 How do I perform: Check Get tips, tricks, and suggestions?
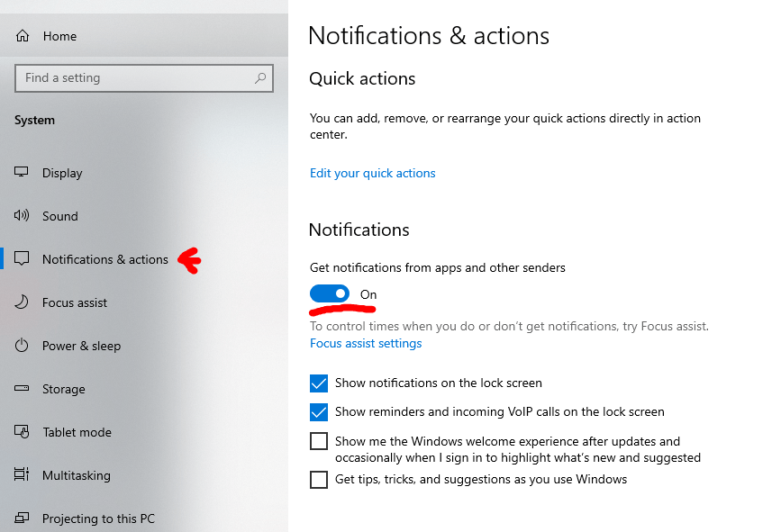point(319,480)
